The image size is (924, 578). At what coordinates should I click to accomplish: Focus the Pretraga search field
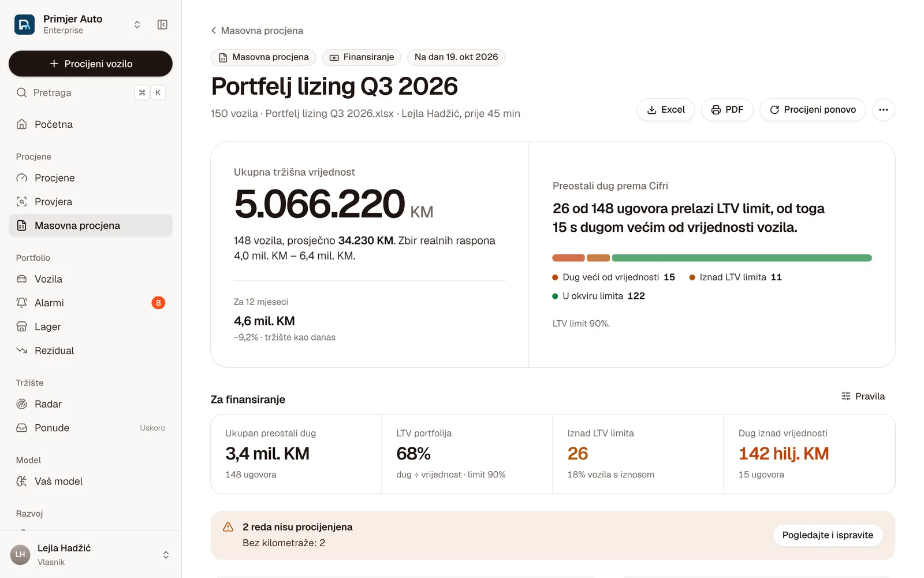click(91, 92)
